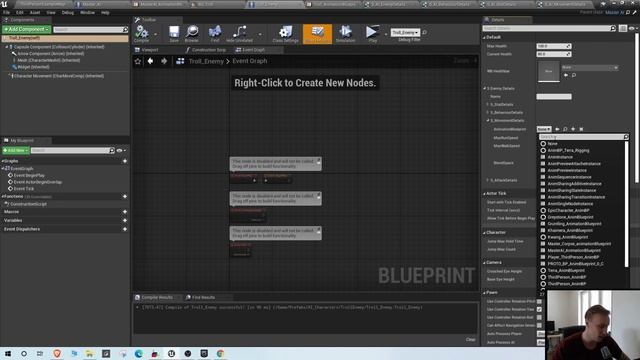The image size is (640, 360).
Task: Click the Play toolbar button
Action: point(372,33)
